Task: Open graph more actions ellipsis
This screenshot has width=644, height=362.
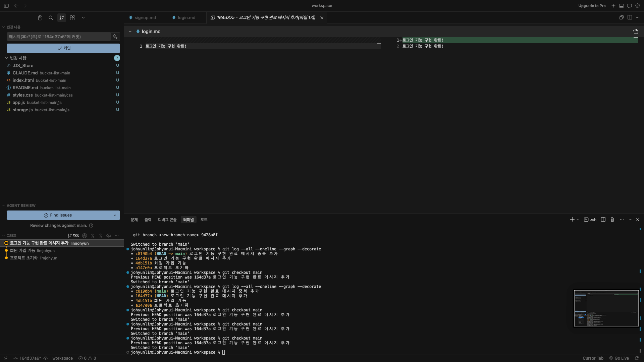Action: pyautogui.click(x=117, y=236)
